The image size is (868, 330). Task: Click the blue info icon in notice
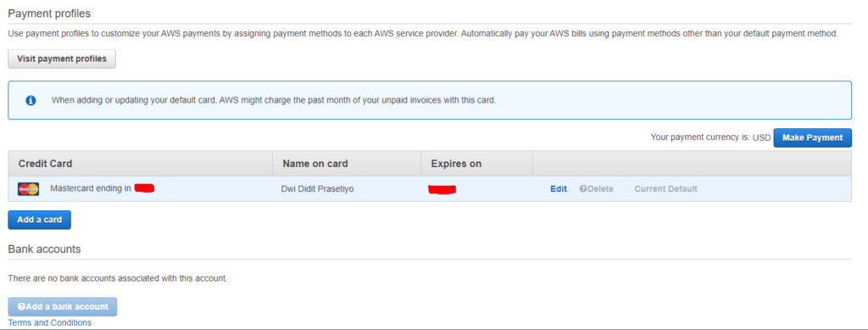click(x=31, y=101)
